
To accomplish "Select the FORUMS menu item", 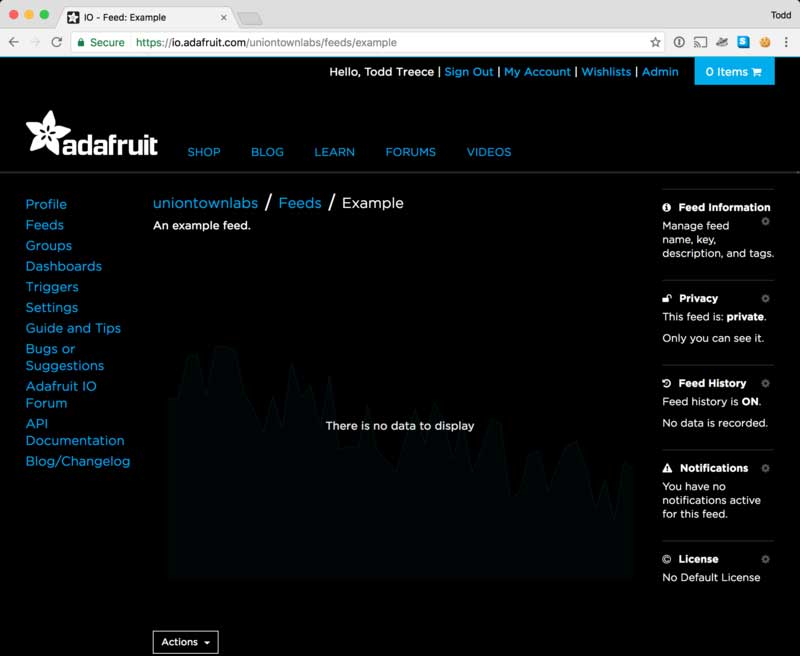I will 410,152.
